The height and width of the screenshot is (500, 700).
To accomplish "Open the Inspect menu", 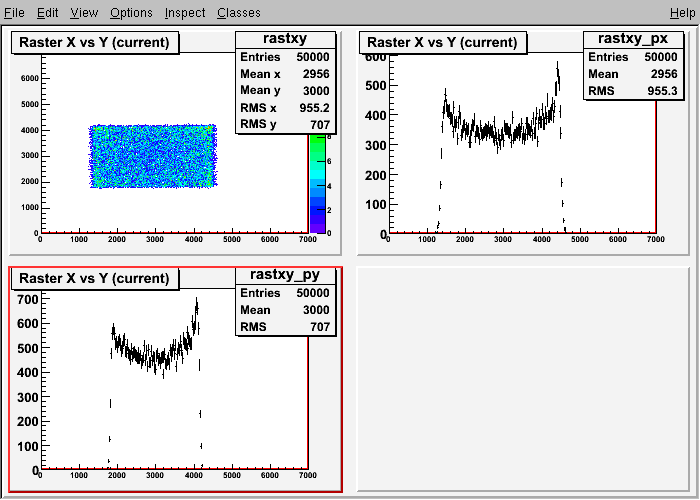I will tap(185, 13).
